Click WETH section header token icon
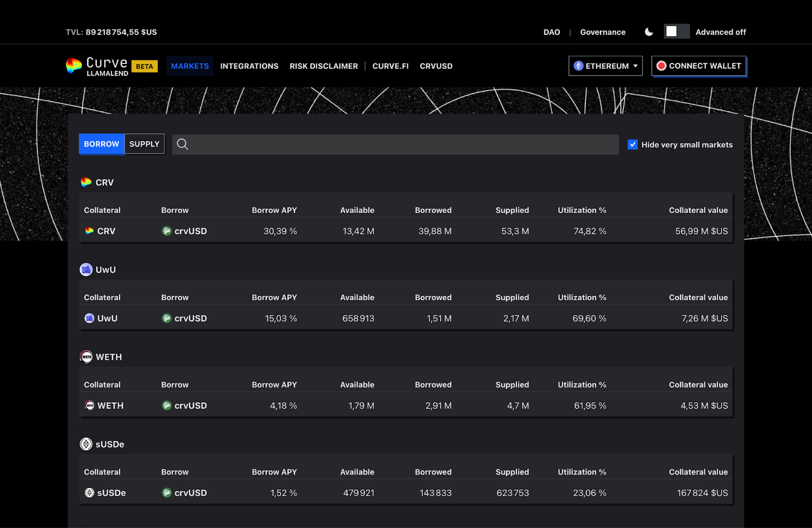Image resolution: width=812 pixels, height=528 pixels. 86,357
